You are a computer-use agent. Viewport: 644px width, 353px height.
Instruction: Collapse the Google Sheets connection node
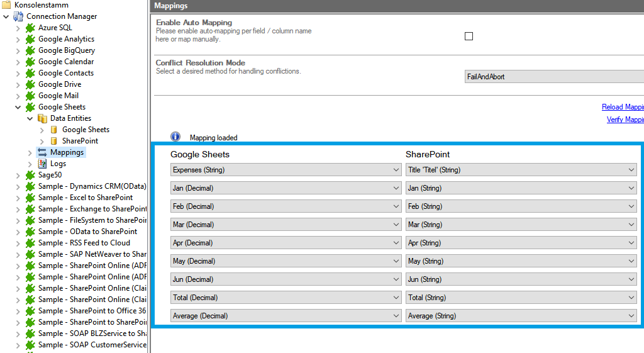pyautogui.click(x=18, y=107)
